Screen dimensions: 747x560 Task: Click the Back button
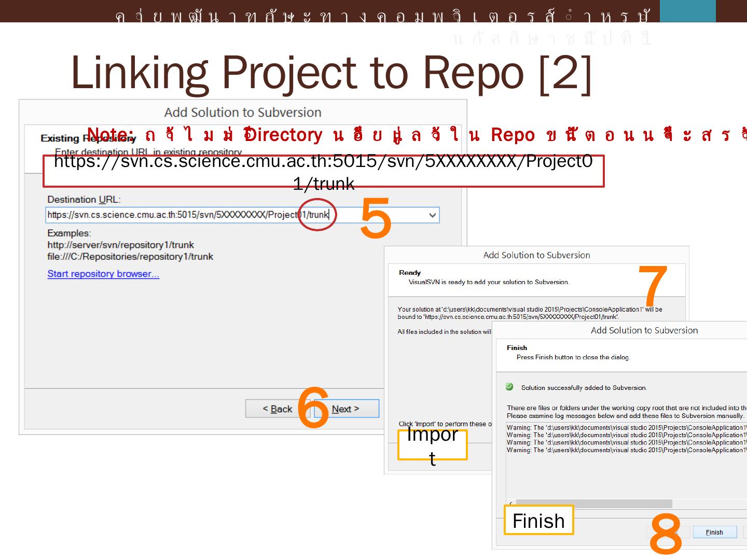(278, 409)
